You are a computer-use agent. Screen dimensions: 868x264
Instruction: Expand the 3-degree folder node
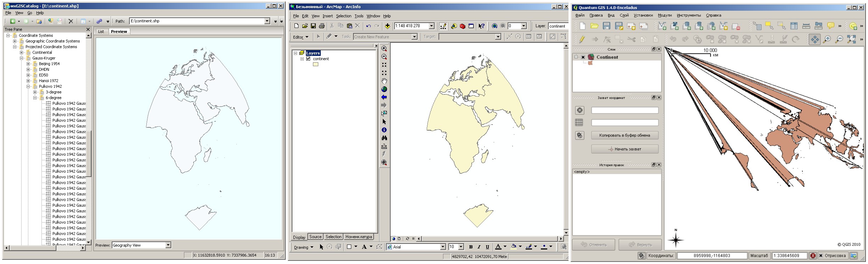coord(35,92)
